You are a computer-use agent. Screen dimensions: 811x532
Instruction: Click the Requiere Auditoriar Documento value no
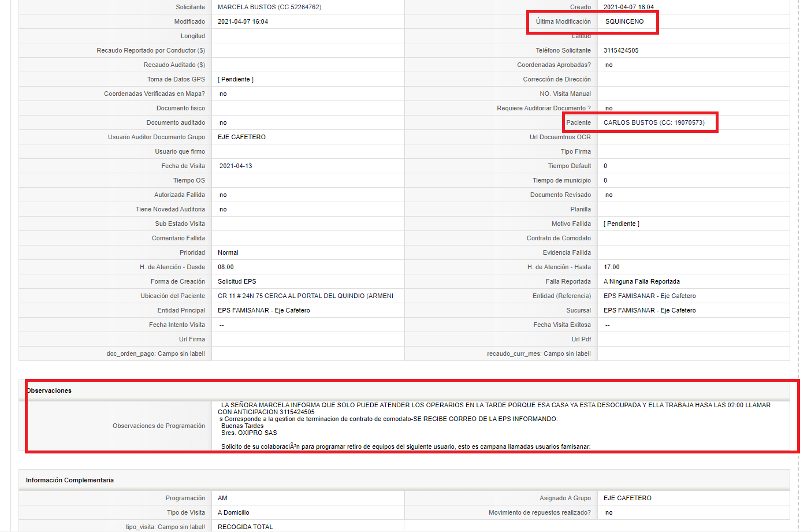pos(609,108)
